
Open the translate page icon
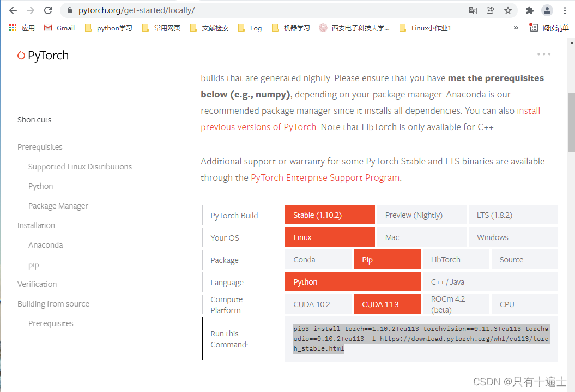[473, 10]
